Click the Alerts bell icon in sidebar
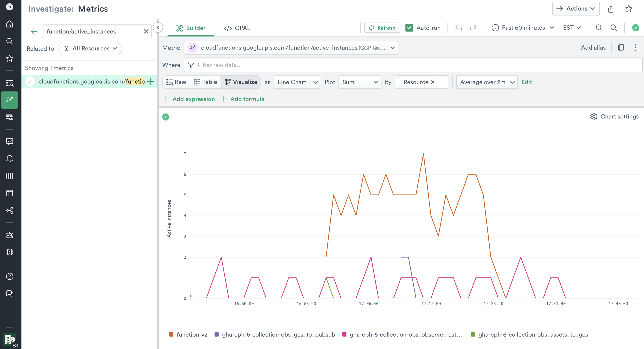This screenshot has height=349, width=644. [9, 159]
